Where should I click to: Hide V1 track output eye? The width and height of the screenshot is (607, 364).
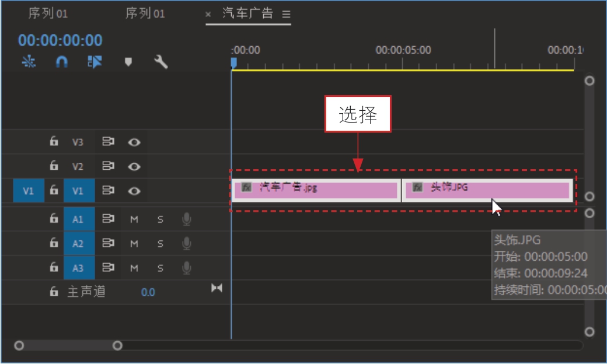click(x=134, y=191)
